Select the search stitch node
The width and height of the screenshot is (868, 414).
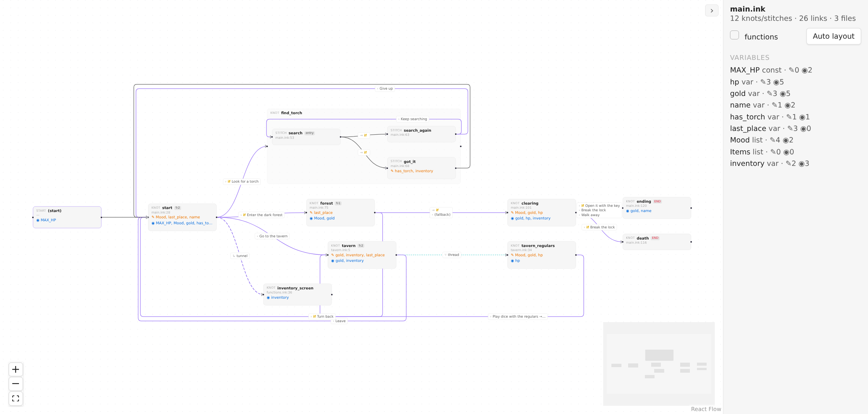[306, 137]
